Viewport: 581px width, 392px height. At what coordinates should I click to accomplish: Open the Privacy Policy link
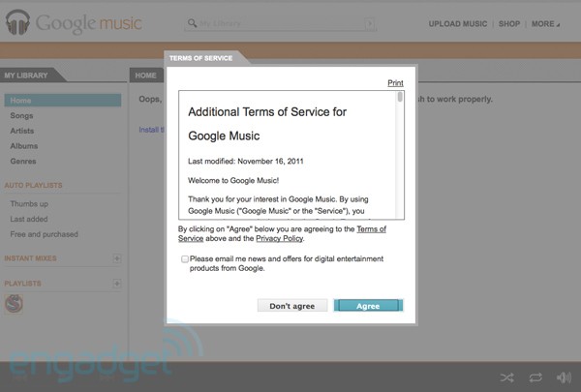pyautogui.click(x=280, y=239)
